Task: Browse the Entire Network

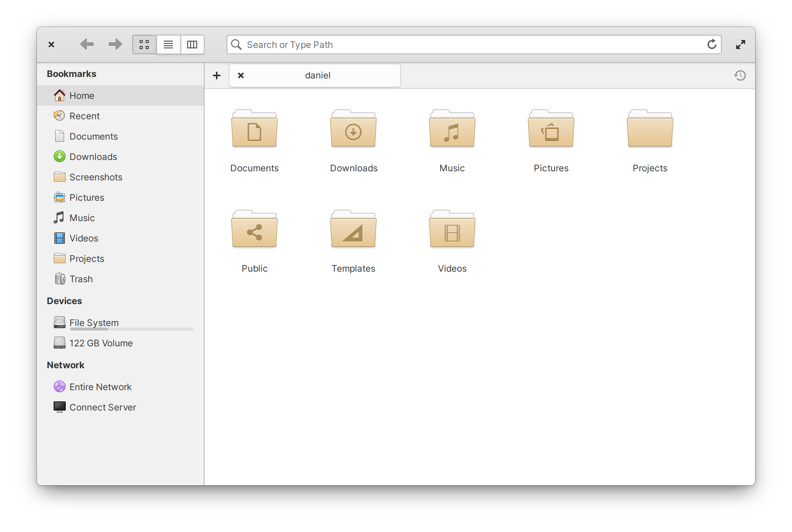Action: tap(100, 386)
